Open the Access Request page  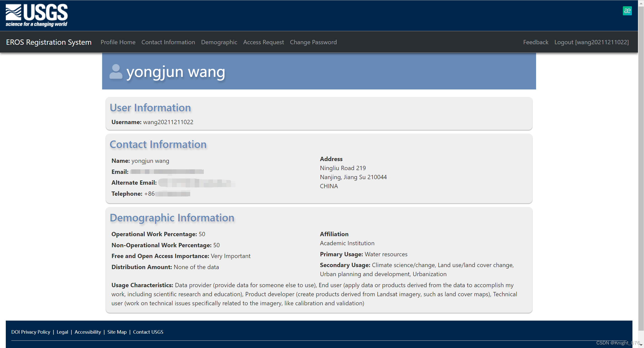pos(263,42)
